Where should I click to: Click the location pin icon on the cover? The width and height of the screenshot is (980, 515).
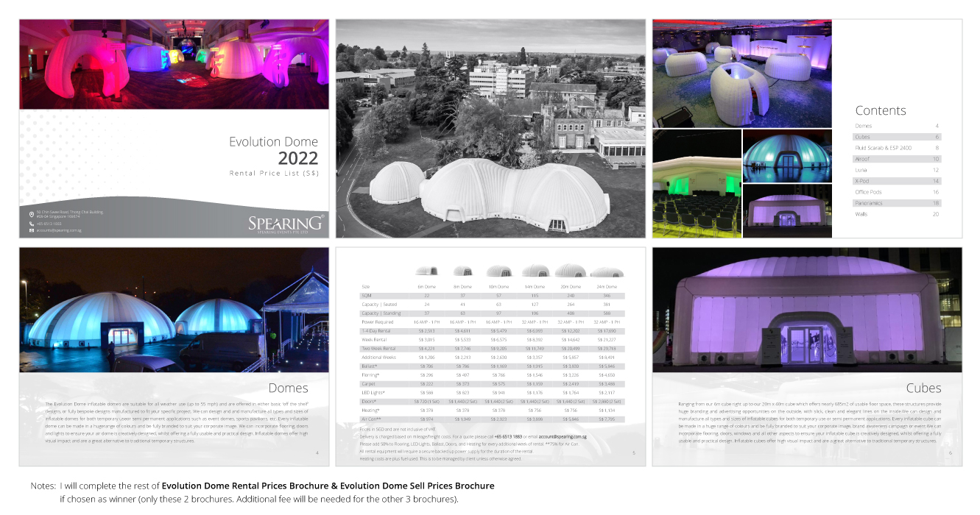[31, 214]
